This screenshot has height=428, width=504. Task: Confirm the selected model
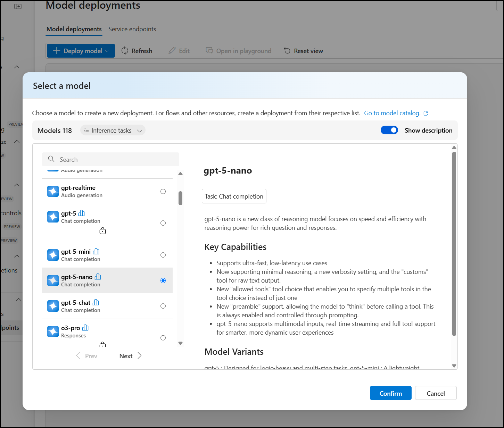point(390,393)
